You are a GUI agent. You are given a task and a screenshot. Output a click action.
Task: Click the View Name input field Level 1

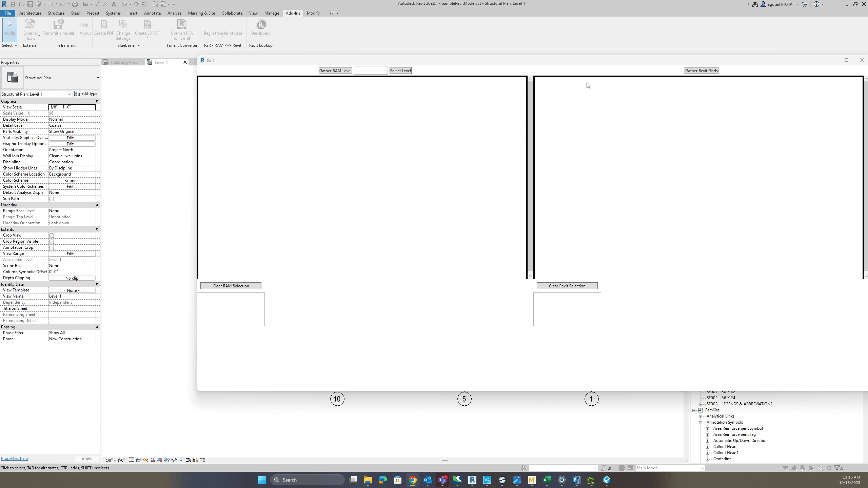[x=72, y=296]
